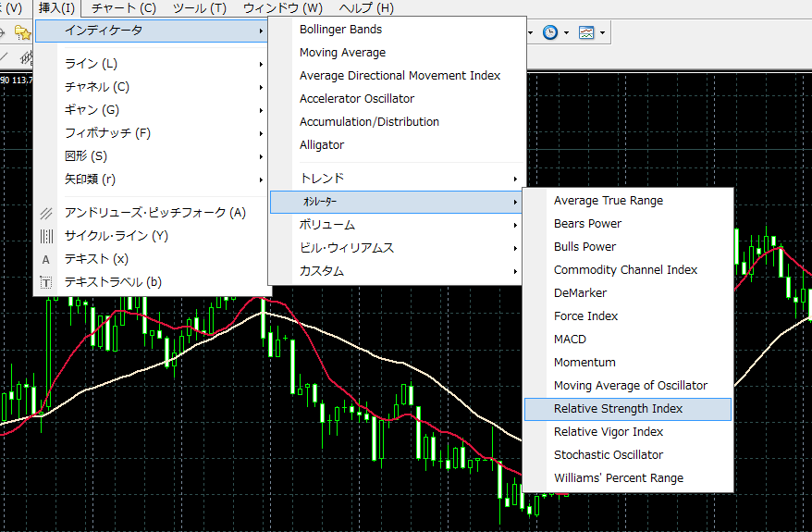Open the ツール (T) menu
This screenshot has height=532, width=812.
pos(200,7)
